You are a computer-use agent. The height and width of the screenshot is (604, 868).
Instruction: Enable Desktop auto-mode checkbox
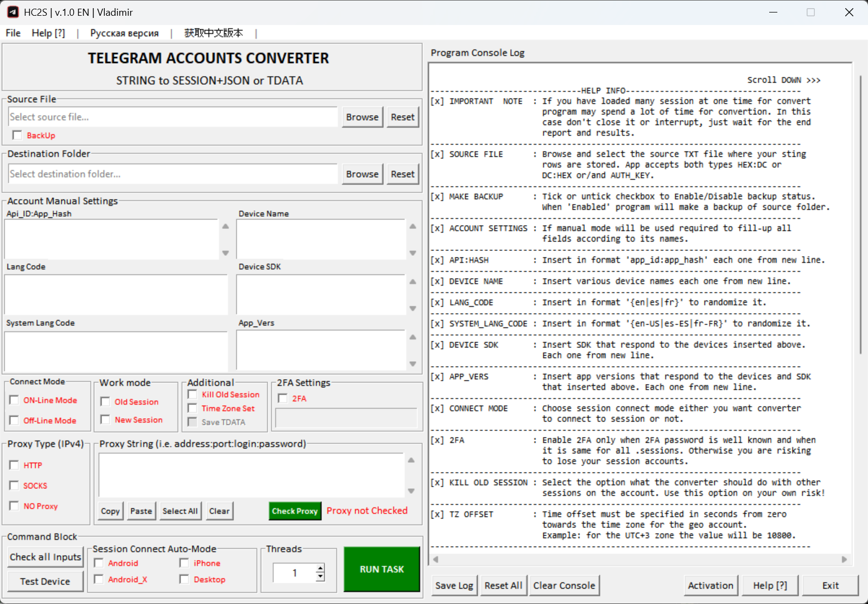pyautogui.click(x=185, y=580)
